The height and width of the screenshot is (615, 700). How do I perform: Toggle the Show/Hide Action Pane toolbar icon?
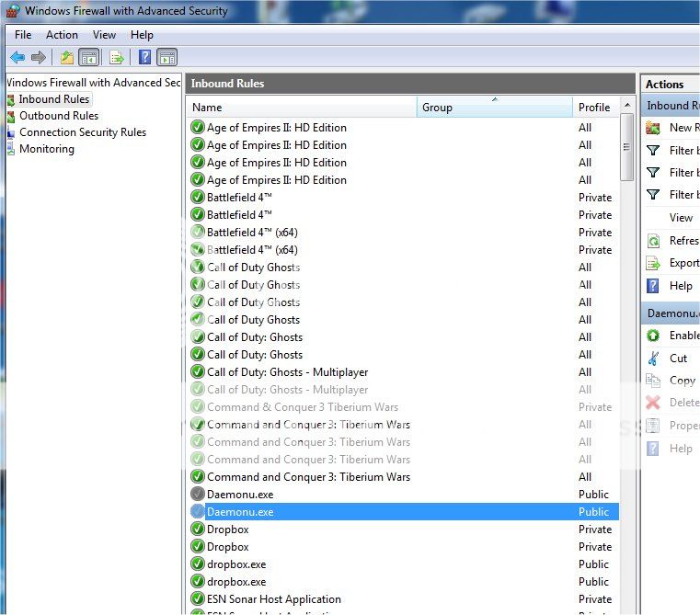click(x=167, y=57)
